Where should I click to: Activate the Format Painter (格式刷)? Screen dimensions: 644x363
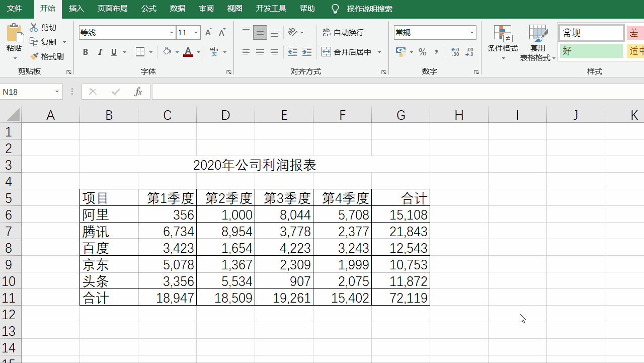coord(47,56)
